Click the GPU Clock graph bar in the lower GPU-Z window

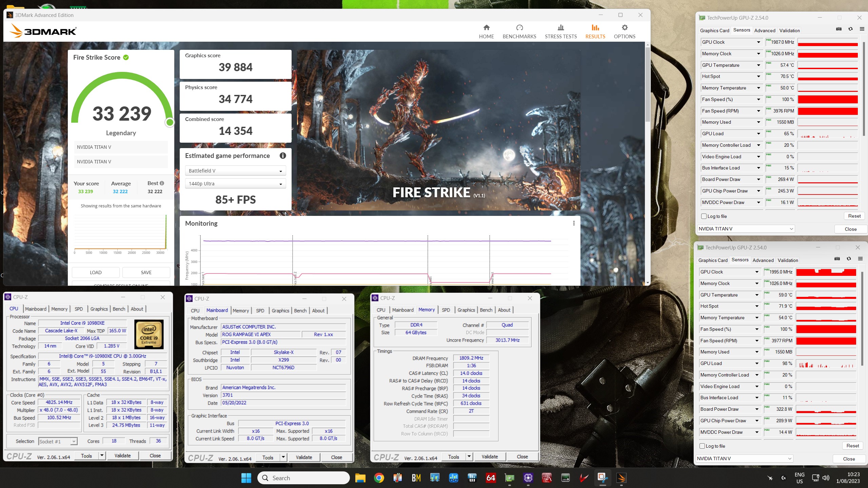826,272
